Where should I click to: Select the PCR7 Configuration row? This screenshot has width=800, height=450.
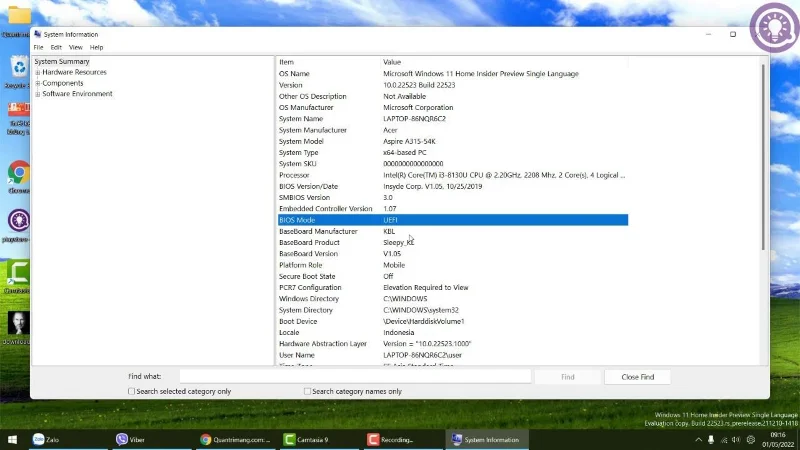(453, 287)
